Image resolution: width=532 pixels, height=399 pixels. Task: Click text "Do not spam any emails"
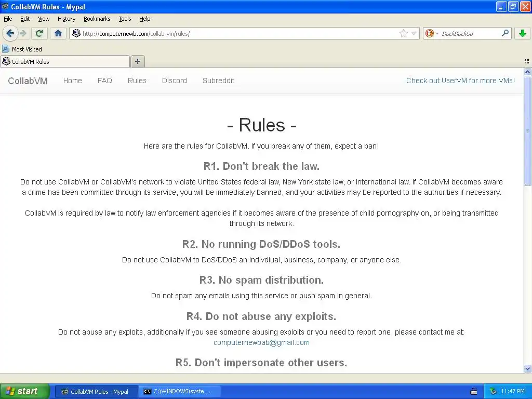(x=190, y=296)
